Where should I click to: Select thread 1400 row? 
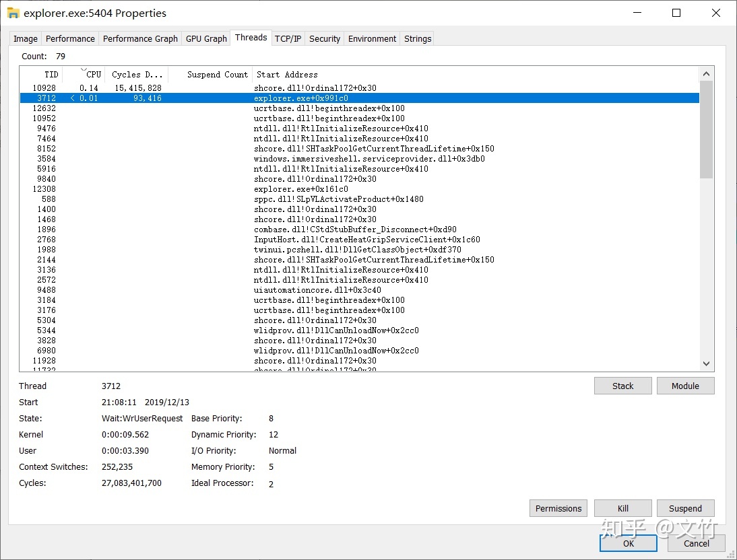(360, 209)
